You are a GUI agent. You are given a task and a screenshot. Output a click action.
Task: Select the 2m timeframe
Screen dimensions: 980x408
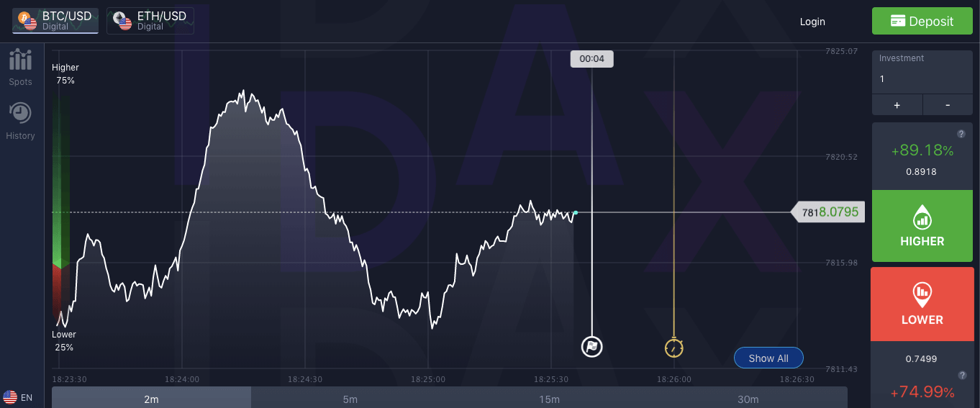(x=151, y=399)
